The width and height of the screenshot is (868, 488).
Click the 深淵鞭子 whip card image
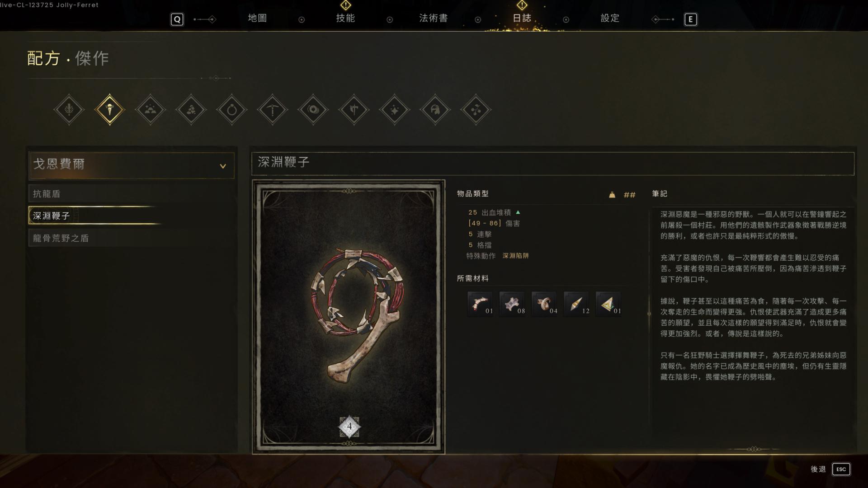tap(349, 317)
